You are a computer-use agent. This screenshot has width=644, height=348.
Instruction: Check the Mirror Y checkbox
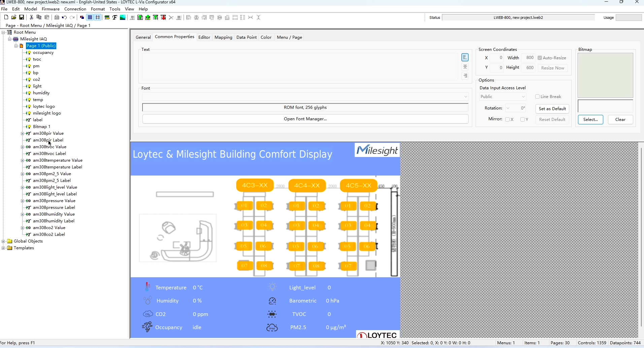pos(522,120)
